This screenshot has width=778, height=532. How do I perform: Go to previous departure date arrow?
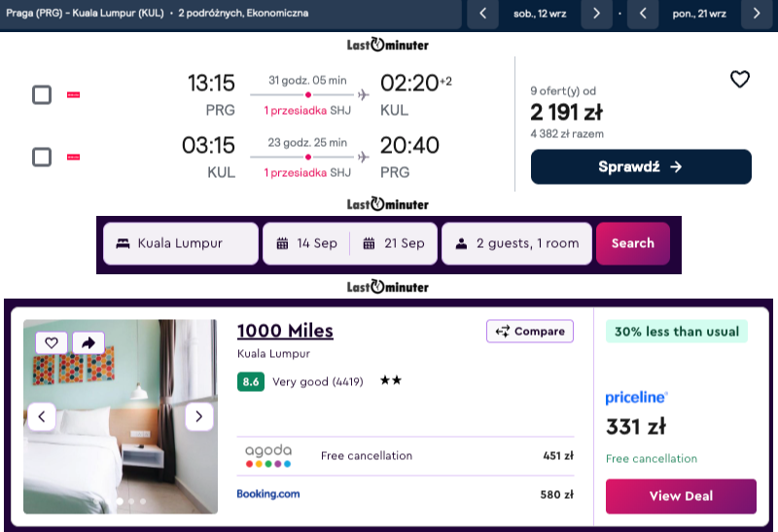pos(483,14)
